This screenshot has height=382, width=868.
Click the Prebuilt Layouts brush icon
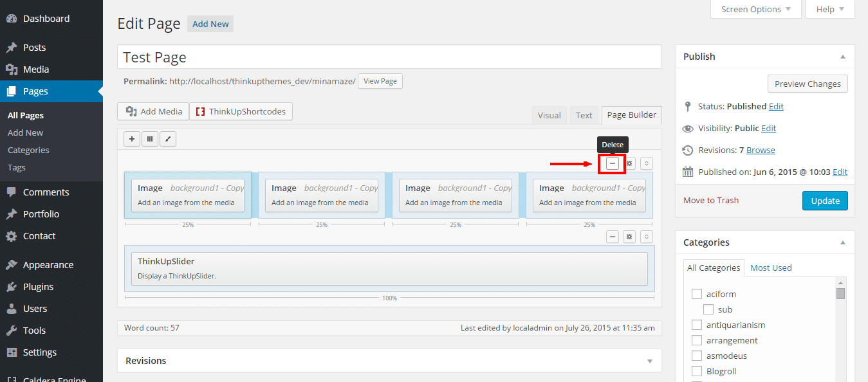coord(168,138)
